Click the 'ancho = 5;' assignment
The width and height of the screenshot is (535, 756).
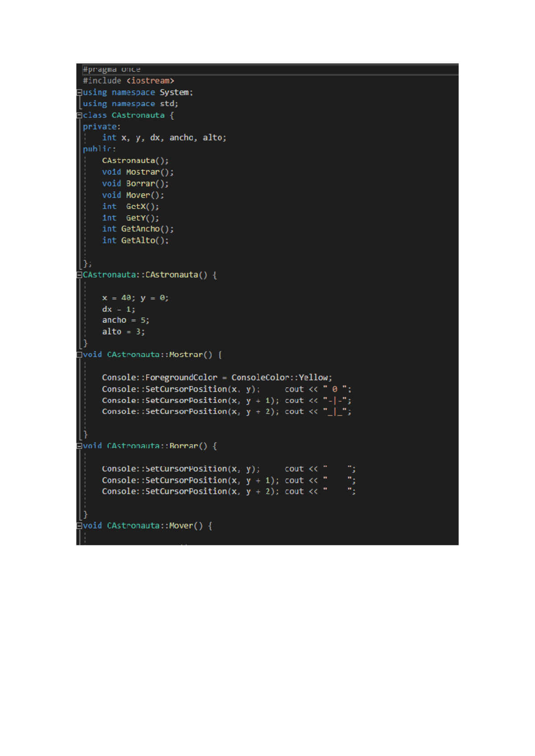[x=126, y=320]
